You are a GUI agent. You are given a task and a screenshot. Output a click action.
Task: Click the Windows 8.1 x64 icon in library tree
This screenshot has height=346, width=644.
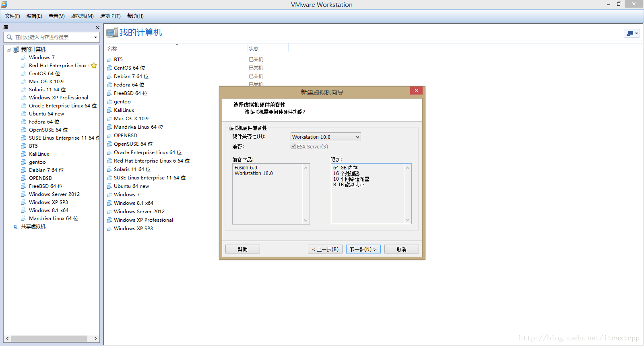(24, 210)
